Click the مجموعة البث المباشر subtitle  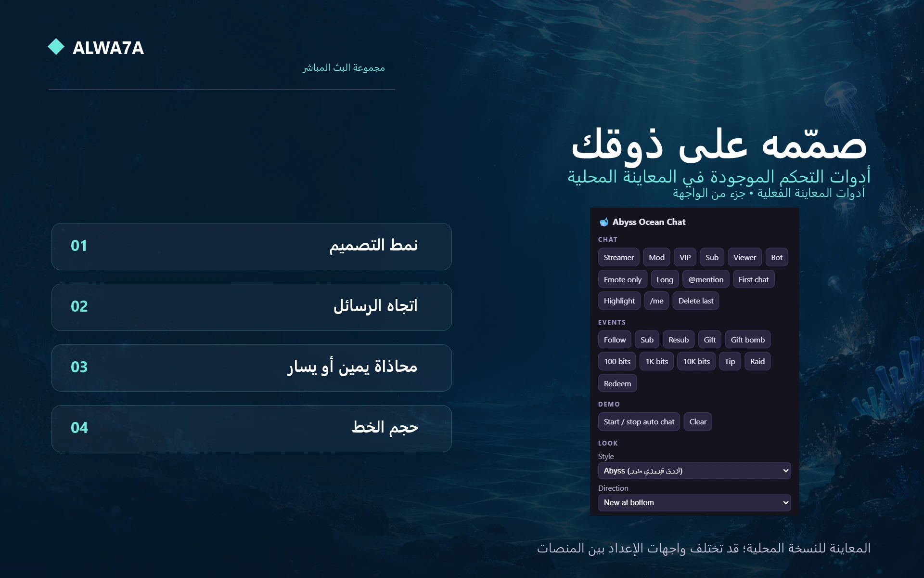click(x=344, y=68)
